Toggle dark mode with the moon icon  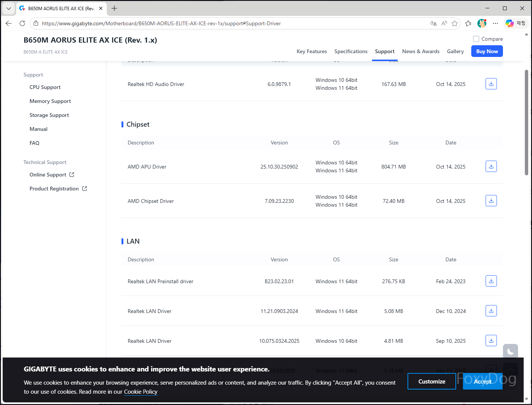[510, 351]
